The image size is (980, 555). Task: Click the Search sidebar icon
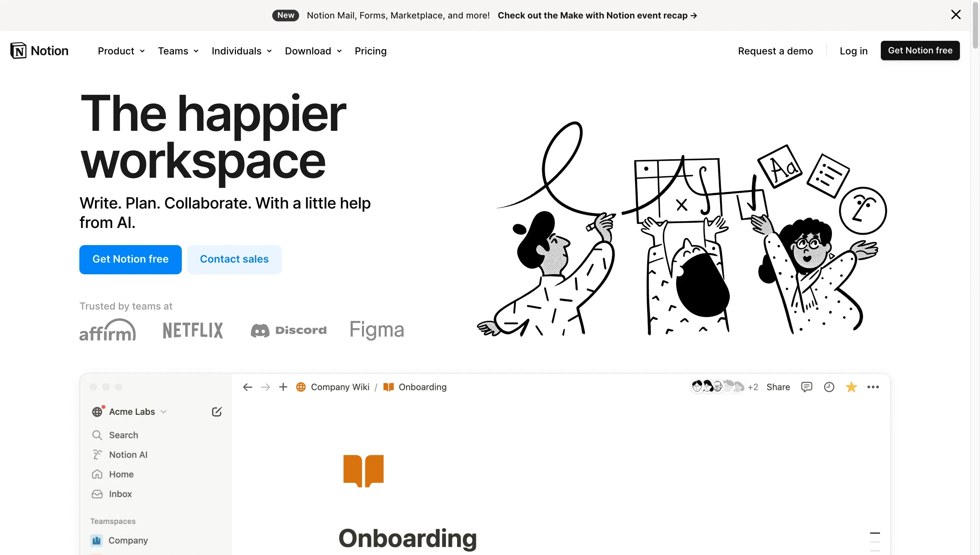(x=97, y=435)
